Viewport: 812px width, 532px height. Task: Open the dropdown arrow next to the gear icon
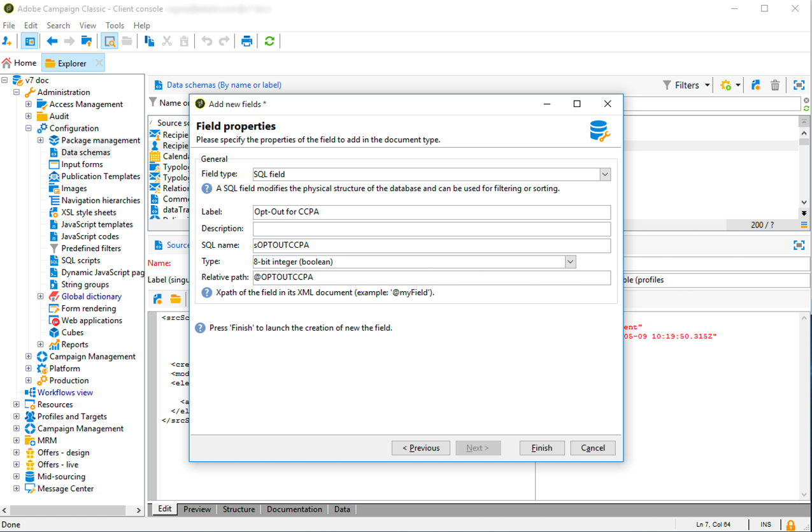click(x=738, y=85)
